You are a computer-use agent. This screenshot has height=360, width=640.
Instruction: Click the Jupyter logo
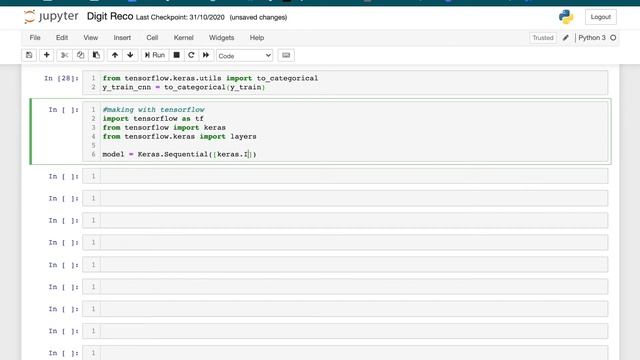coord(51,17)
